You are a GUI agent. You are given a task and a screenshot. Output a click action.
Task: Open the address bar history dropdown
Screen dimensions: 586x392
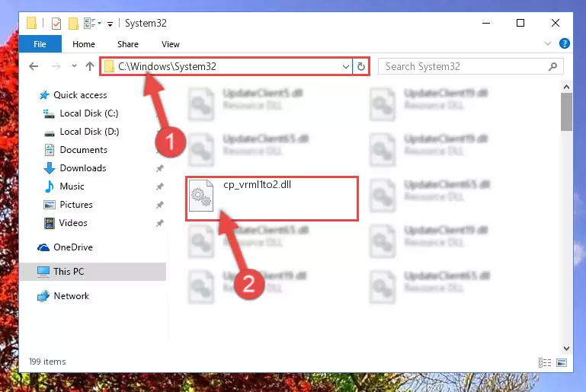[x=346, y=67]
